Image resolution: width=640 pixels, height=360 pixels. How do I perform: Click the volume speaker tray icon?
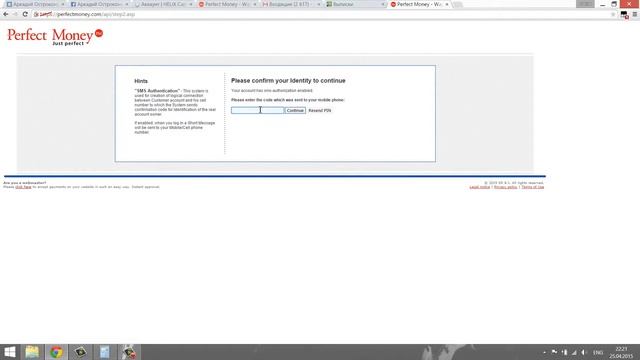[584, 352]
